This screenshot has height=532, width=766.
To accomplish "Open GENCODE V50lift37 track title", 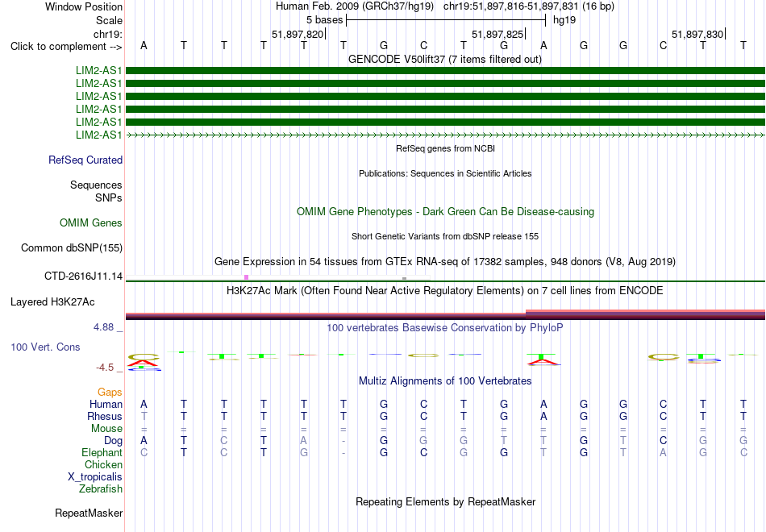I will 445,59.
